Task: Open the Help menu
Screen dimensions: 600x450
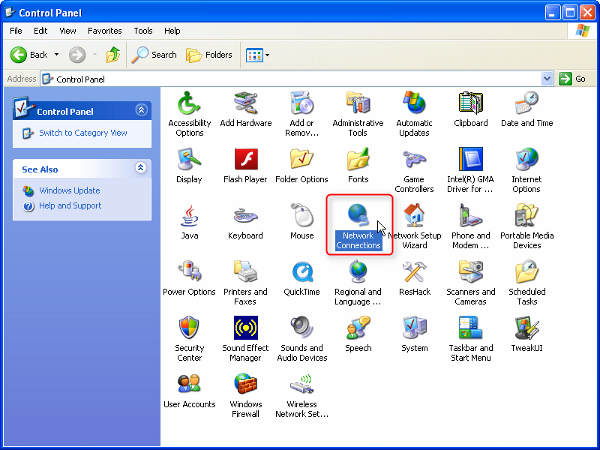Action: tap(172, 31)
